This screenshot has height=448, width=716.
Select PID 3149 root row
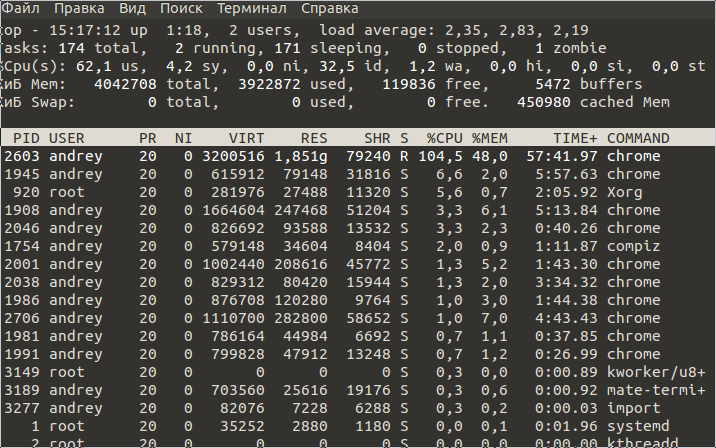[358, 372]
